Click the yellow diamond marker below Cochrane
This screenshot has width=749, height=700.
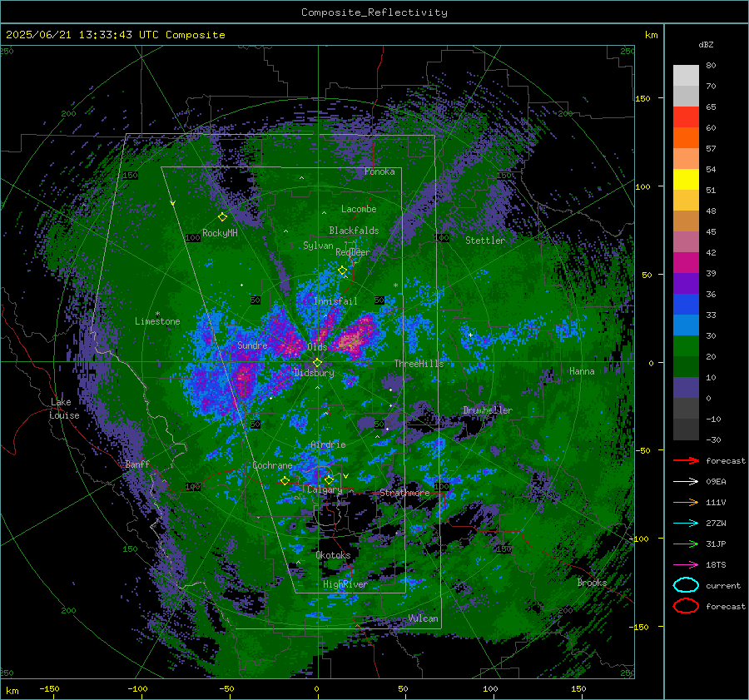pos(285,480)
